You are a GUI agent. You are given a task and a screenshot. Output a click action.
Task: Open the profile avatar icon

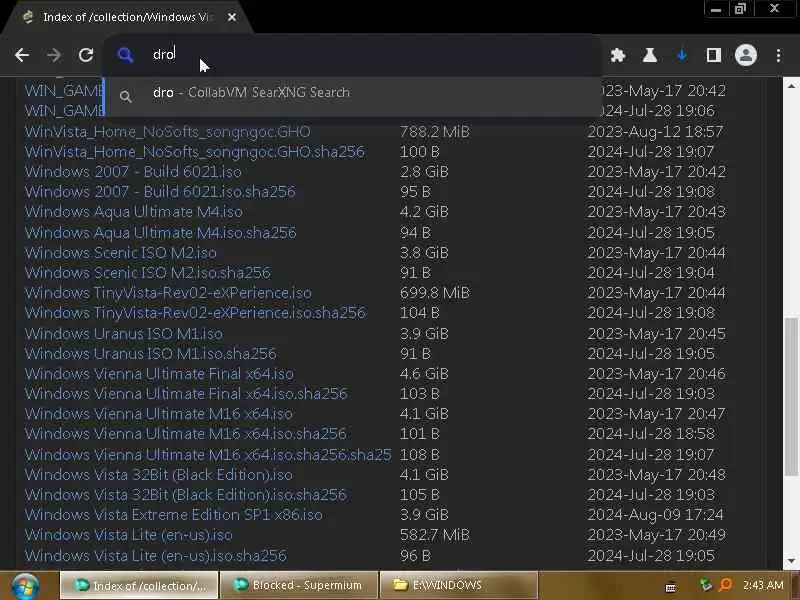click(x=745, y=55)
